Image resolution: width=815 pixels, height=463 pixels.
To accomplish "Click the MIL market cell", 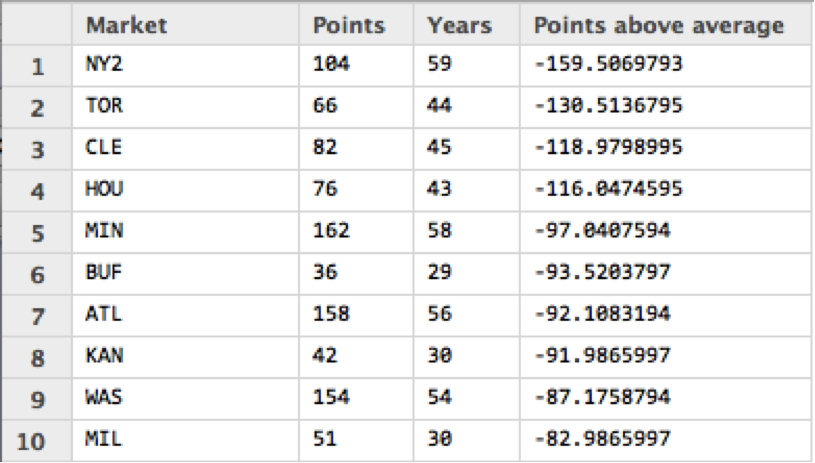I will 104,439.
